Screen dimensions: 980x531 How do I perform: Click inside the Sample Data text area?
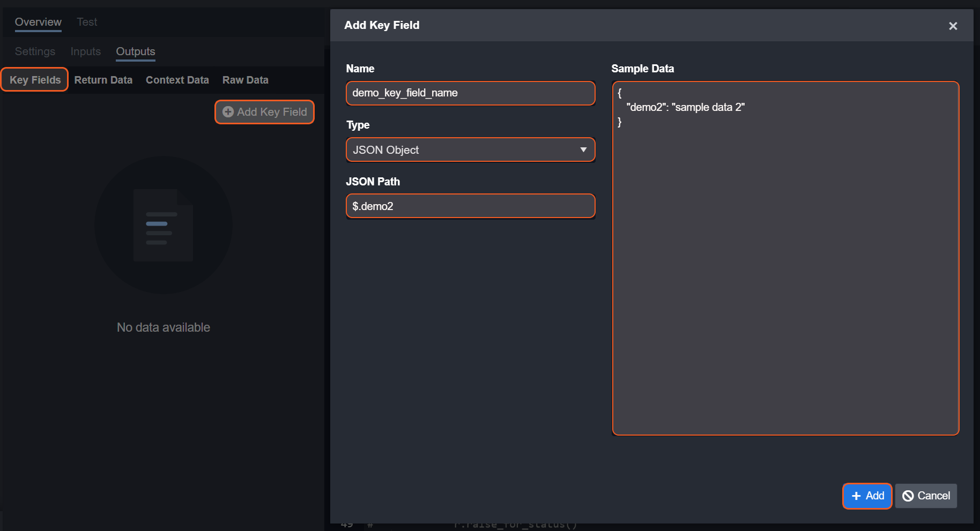coord(785,268)
